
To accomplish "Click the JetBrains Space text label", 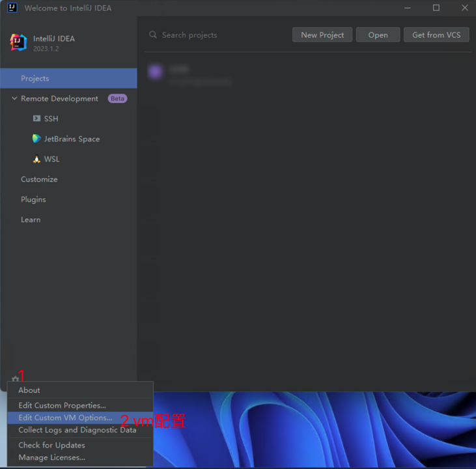I will pos(72,139).
